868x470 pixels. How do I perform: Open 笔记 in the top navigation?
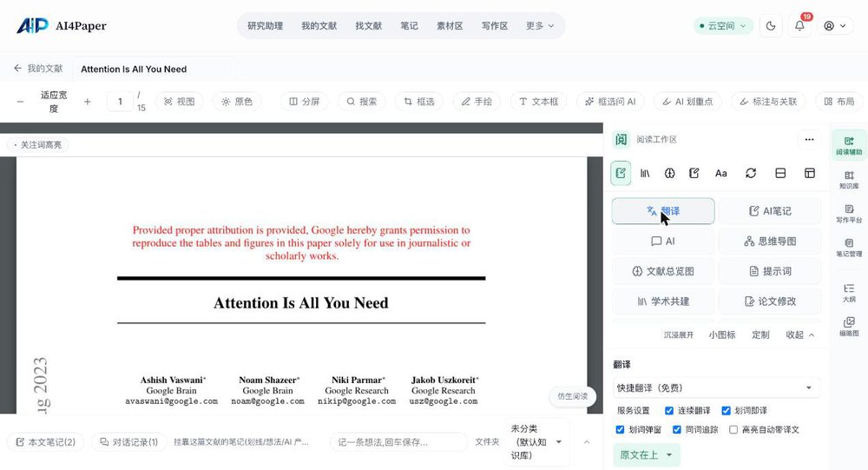(x=409, y=25)
